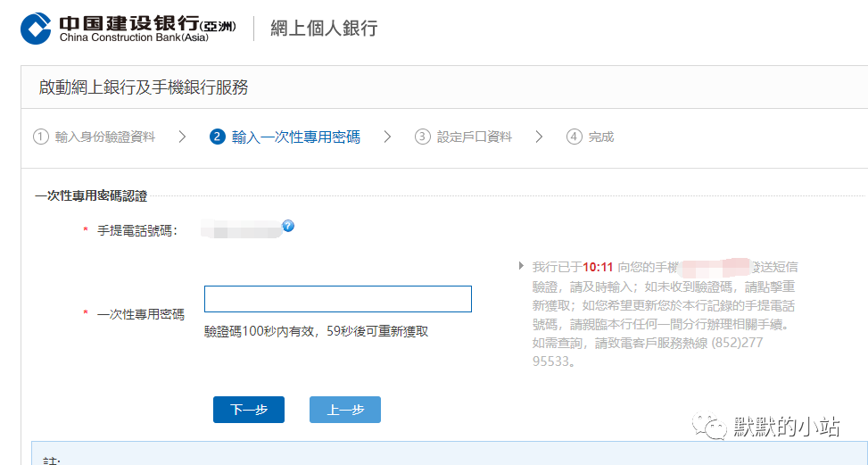
Task: Click the China Construction Bank (Asia) logo
Action: coord(128,29)
